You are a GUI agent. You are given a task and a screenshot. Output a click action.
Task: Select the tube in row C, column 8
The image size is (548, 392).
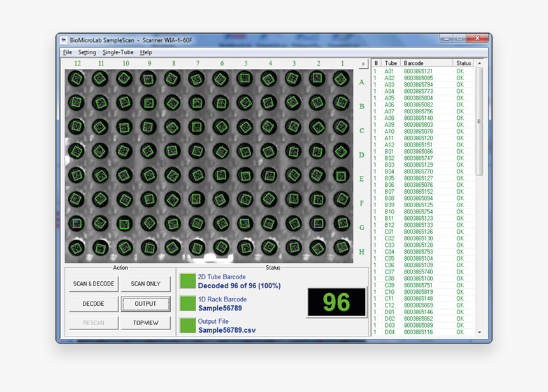pyautogui.click(x=173, y=127)
